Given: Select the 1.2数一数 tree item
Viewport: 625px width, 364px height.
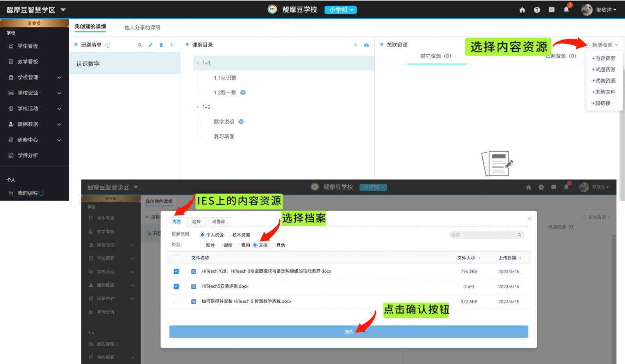Looking at the screenshot, I should point(225,92).
